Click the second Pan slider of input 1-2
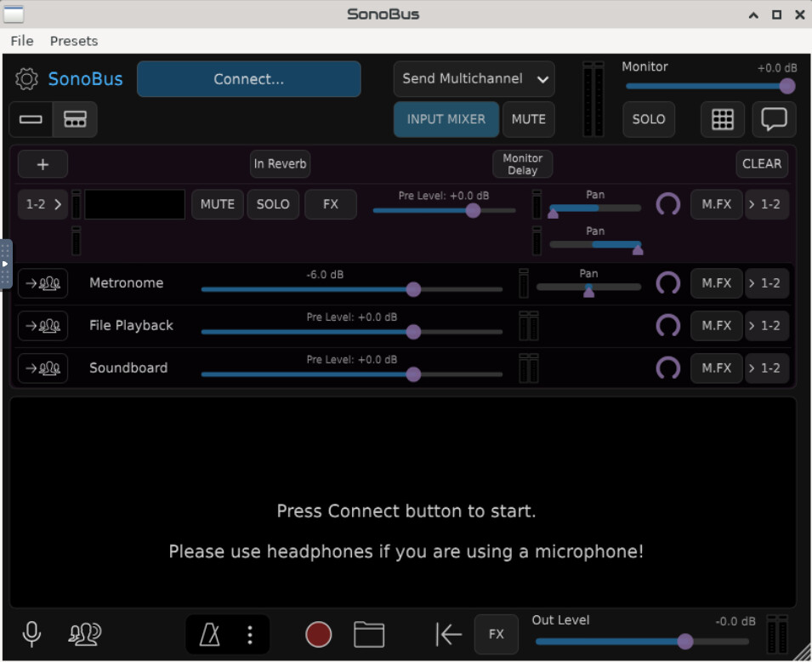This screenshot has height=662, width=812. (595, 245)
